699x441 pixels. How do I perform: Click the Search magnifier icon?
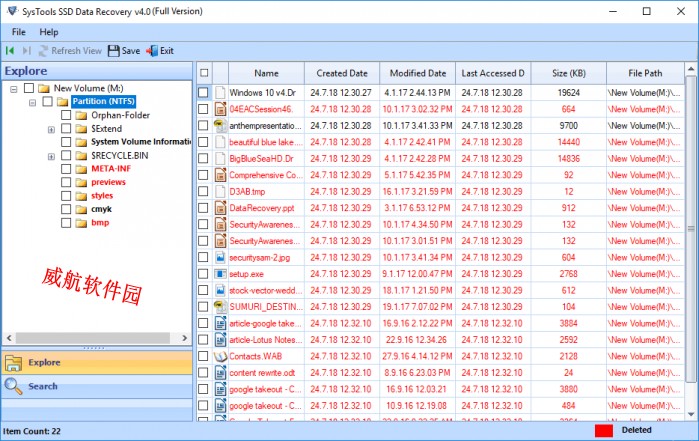(x=13, y=386)
